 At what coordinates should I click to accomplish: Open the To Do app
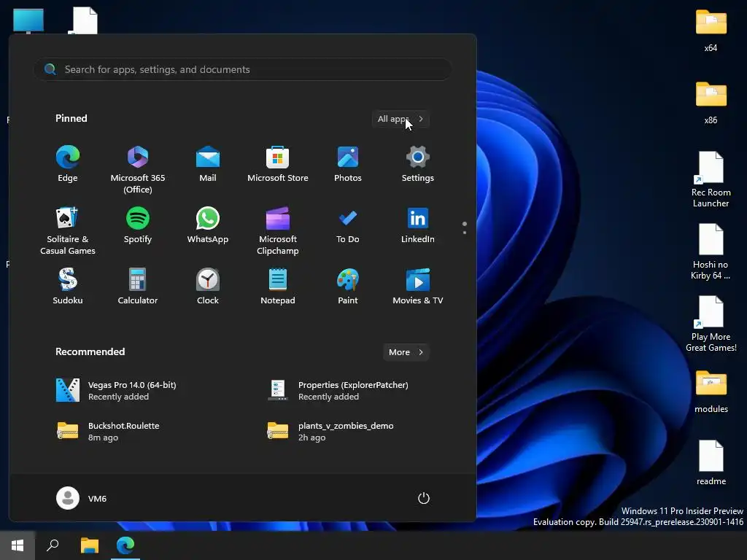(348, 226)
